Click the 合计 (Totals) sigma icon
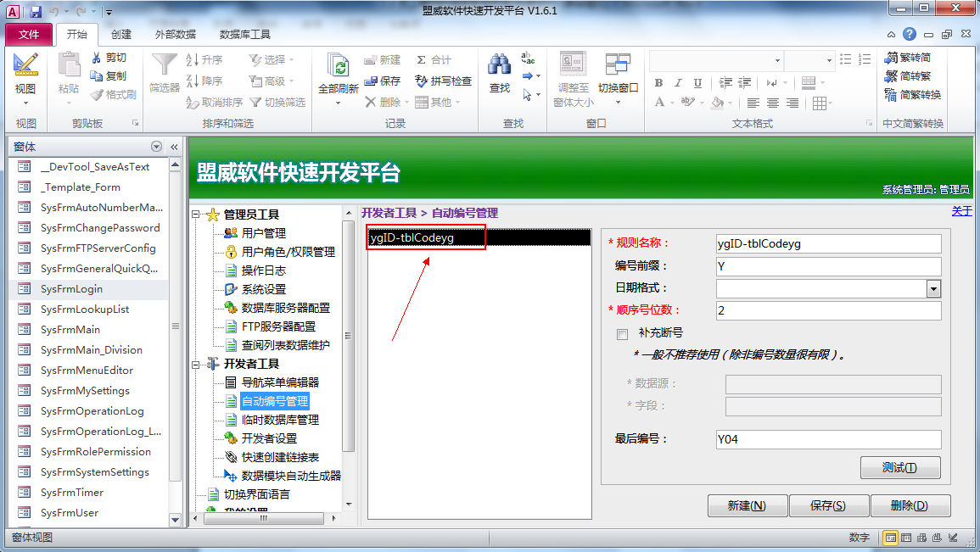The width and height of the screenshot is (980, 552). click(421, 60)
